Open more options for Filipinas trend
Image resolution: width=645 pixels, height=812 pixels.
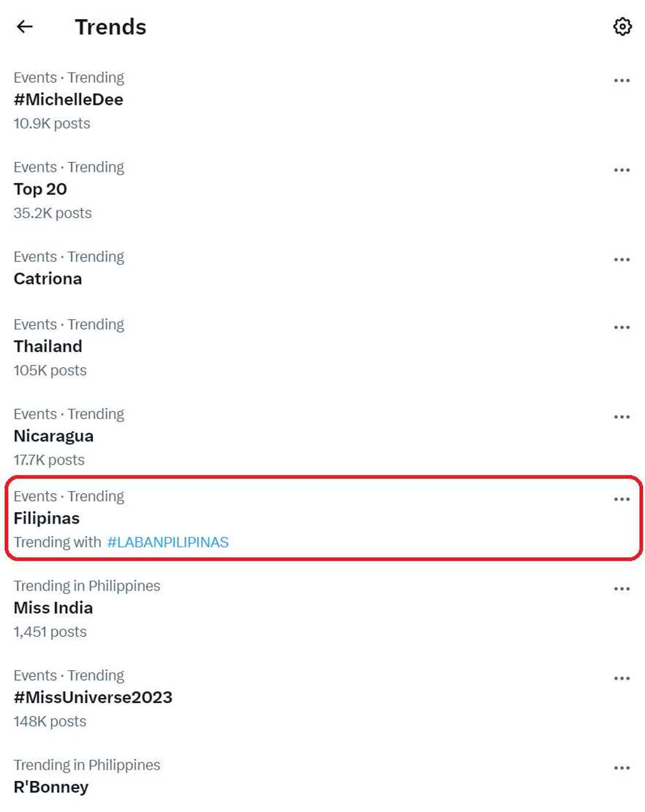pos(621,499)
